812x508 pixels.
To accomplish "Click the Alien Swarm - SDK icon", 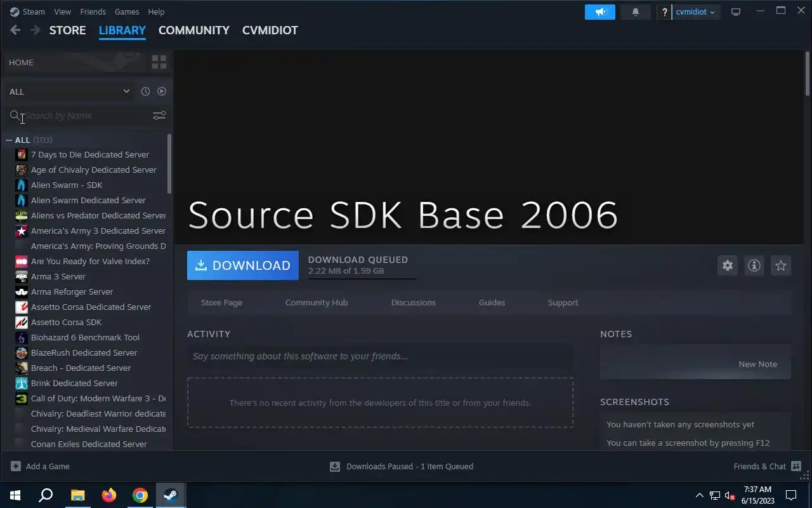I will (21, 185).
